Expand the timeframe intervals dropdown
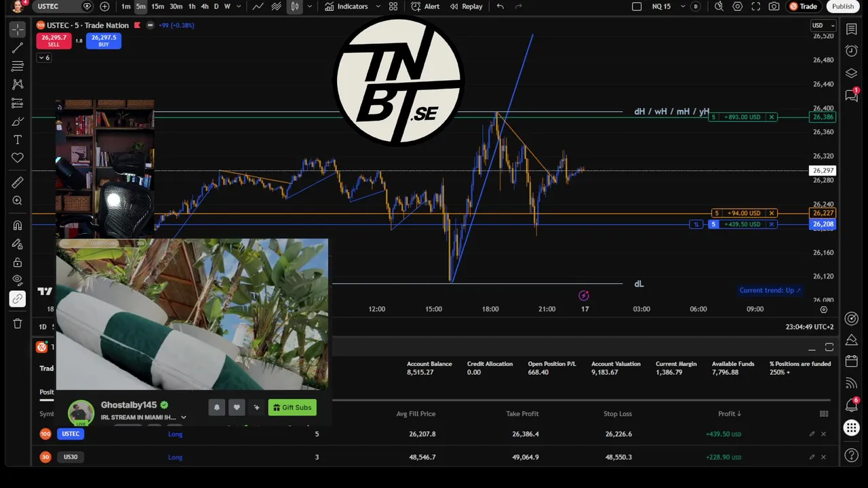The height and width of the screenshot is (488, 868). [x=239, y=6]
